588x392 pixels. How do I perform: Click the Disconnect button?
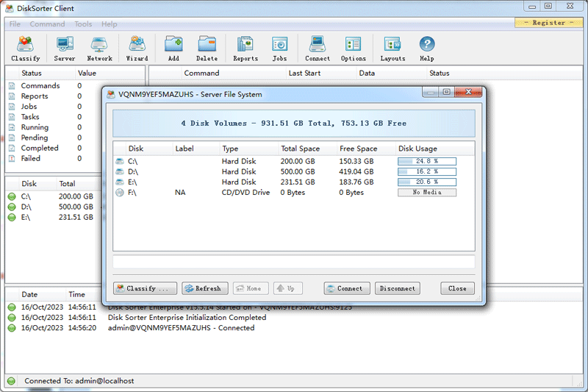pyautogui.click(x=398, y=288)
